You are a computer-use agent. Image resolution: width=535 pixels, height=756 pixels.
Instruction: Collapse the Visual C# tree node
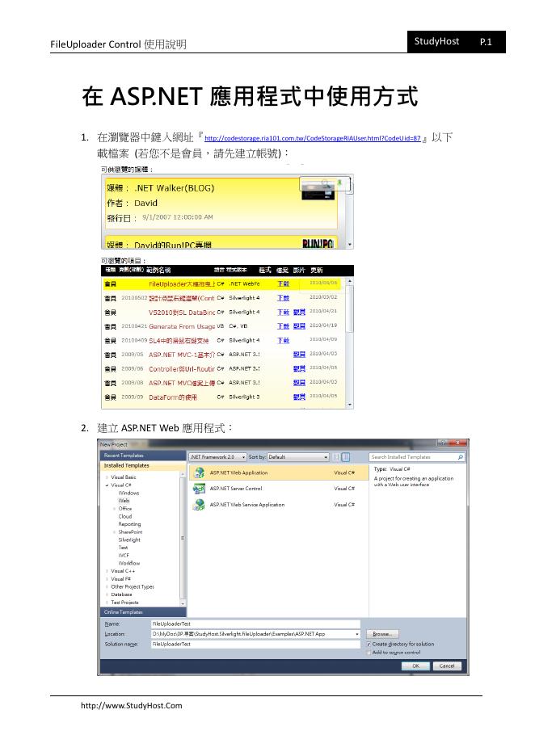pyautogui.click(x=107, y=485)
